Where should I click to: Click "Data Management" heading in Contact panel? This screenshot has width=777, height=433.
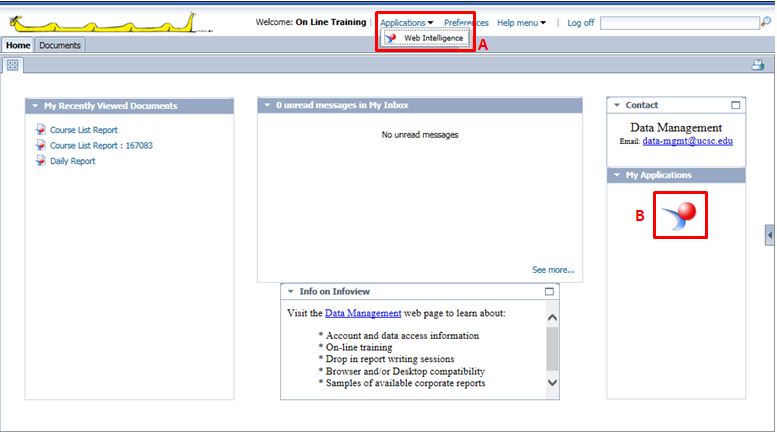(676, 127)
